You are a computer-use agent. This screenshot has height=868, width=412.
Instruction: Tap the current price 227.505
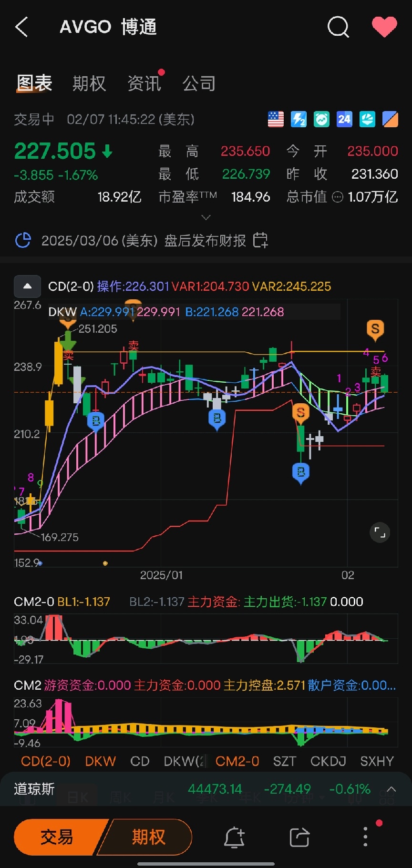pyautogui.click(x=55, y=152)
